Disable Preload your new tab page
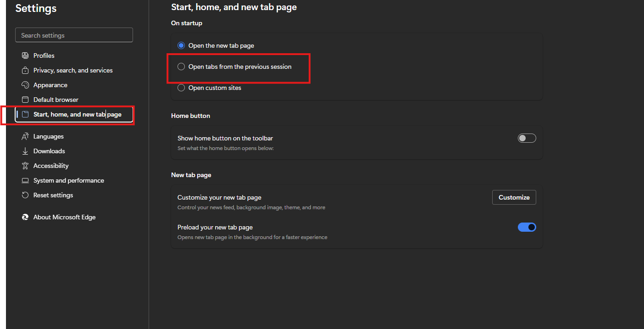Viewport: 644px width, 329px height. pos(527,227)
